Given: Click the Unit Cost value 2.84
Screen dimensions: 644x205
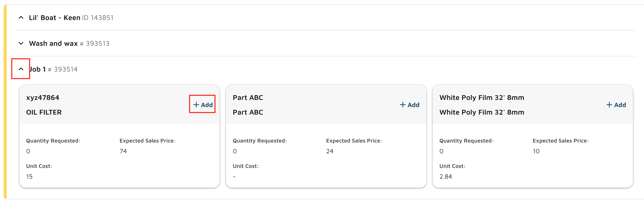Looking at the screenshot, I should 446,177.
